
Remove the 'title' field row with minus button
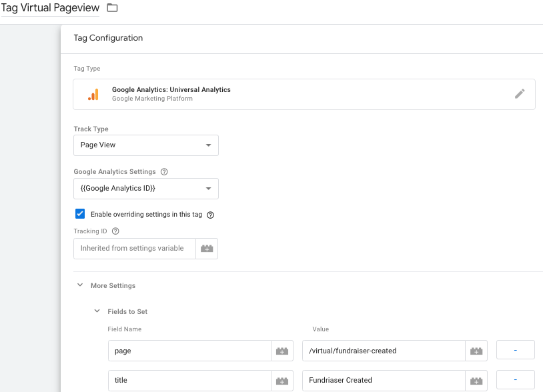coord(515,379)
